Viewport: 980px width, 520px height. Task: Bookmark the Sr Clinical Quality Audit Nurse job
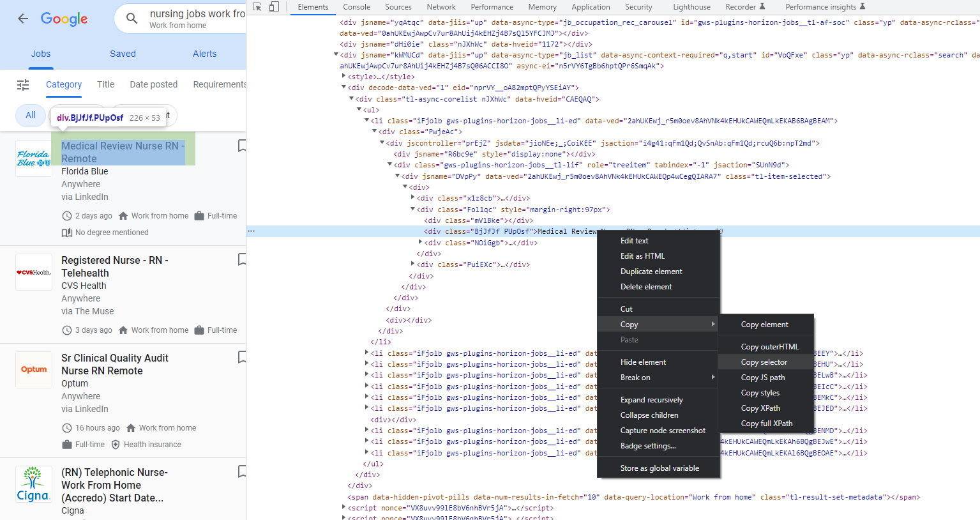242,357
